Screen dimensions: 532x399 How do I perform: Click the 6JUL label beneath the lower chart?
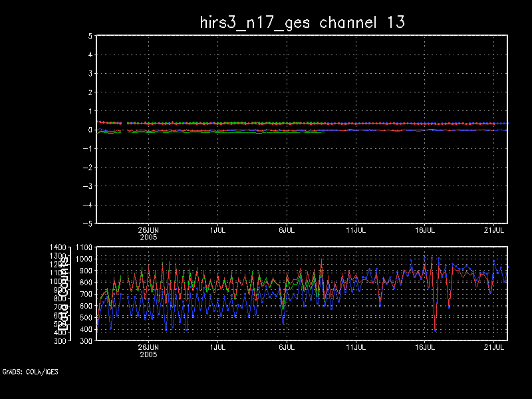pyautogui.click(x=287, y=346)
